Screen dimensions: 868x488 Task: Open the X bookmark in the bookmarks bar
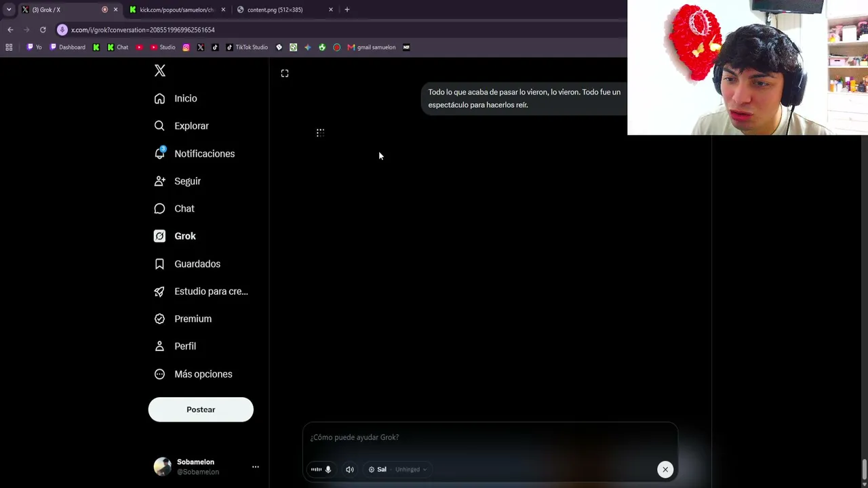[x=201, y=47]
